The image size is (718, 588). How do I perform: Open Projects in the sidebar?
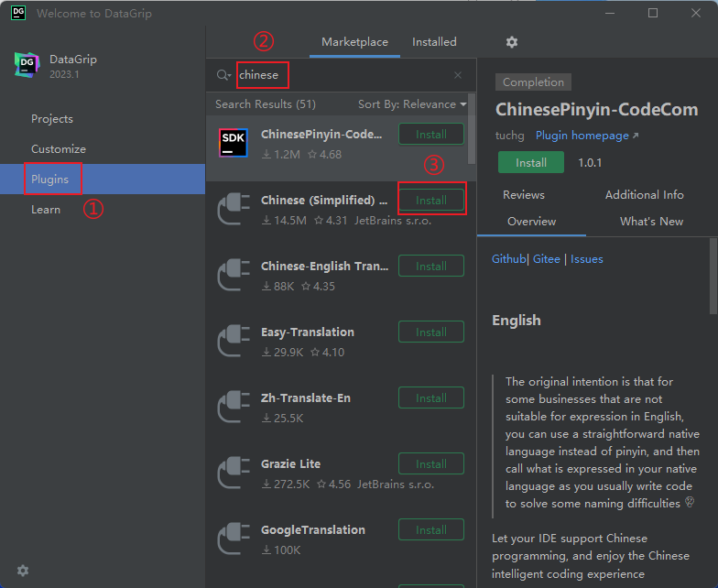point(52,119)
